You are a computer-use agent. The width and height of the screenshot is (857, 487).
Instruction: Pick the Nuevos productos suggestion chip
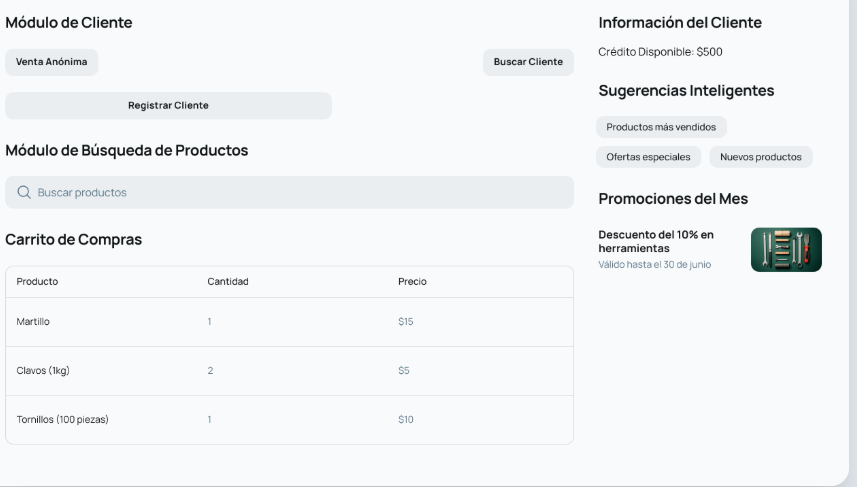[761, 157]
